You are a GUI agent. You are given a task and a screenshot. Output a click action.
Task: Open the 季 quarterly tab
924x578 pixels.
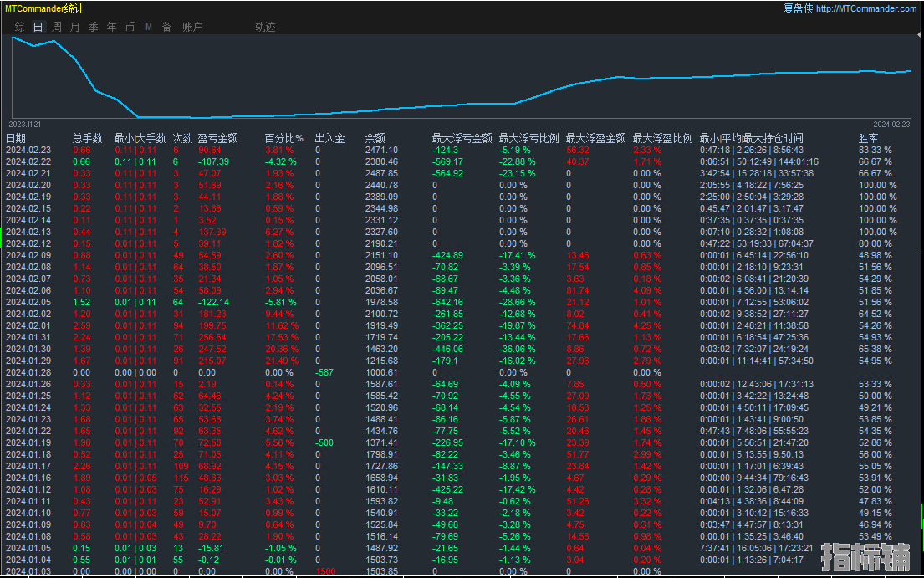pyautogui.click(x=93, y=27)
